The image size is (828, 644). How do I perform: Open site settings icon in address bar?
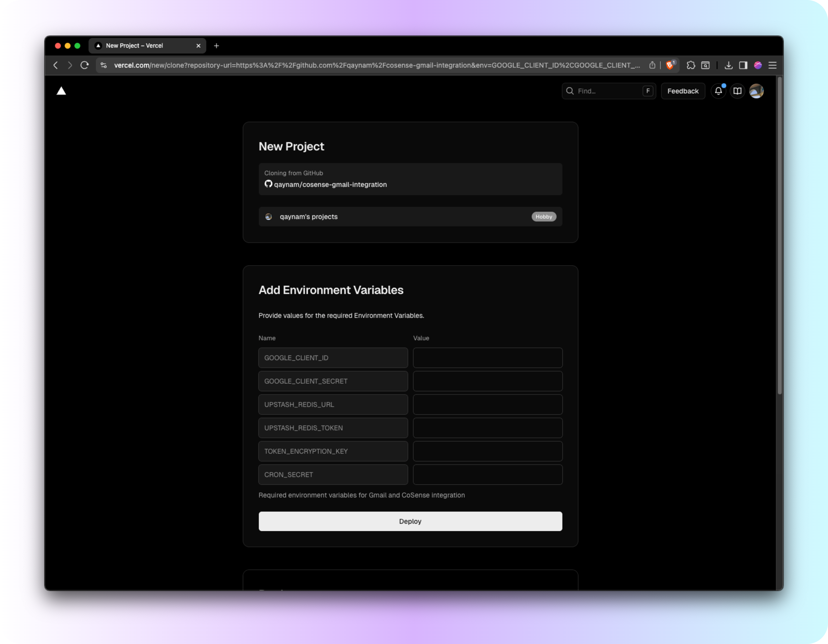[x=103, y=65]
